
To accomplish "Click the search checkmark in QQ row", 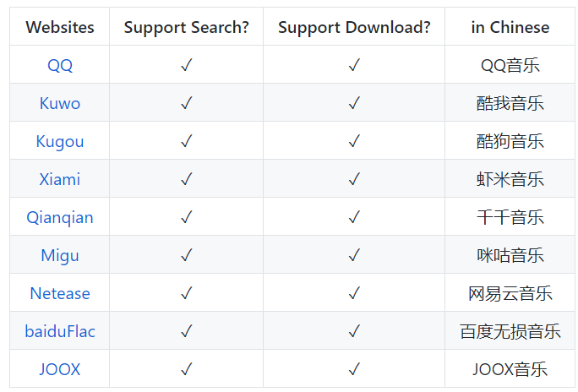I will pos(187,65).
